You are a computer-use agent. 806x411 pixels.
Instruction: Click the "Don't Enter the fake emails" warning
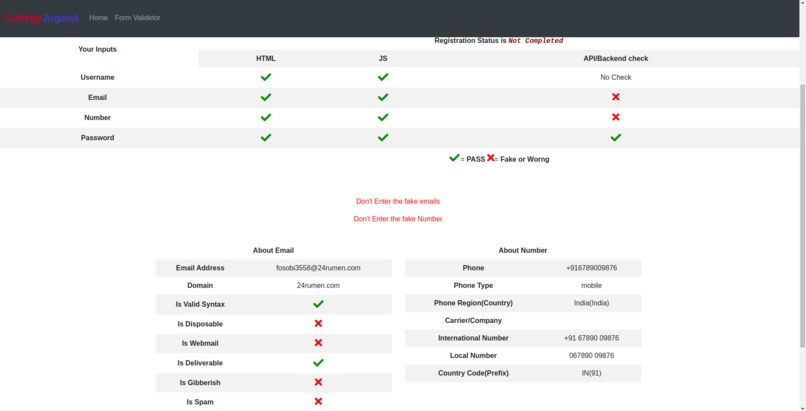tap(398, 201)
